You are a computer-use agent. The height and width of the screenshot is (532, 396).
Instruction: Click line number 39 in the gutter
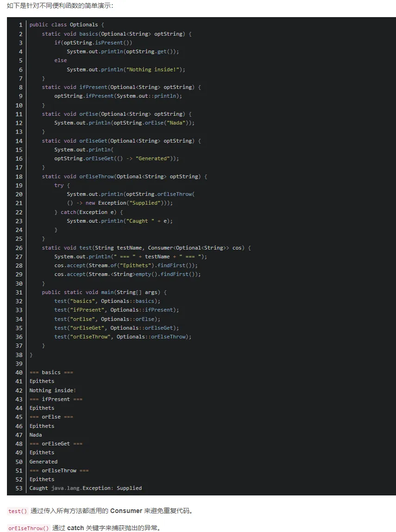pos(19,363)
